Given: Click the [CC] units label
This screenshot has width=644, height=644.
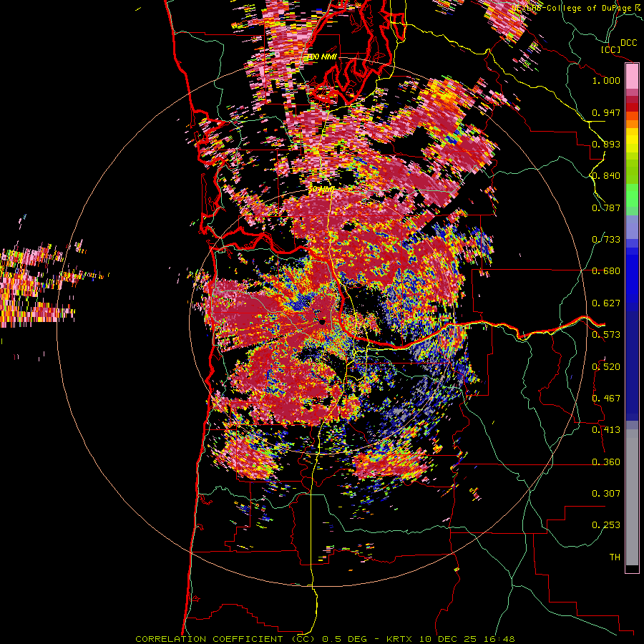Looking at the screenshot, I should 611,49.
